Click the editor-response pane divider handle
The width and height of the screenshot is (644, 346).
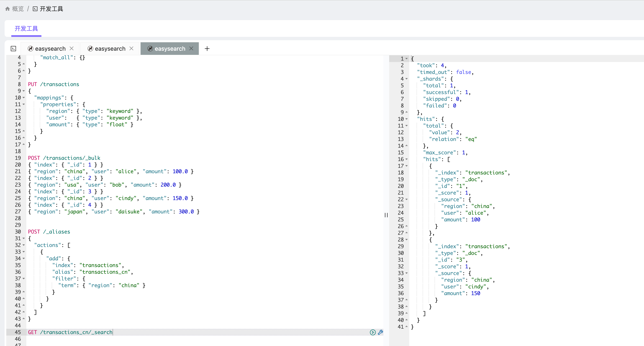coord(386,215)
